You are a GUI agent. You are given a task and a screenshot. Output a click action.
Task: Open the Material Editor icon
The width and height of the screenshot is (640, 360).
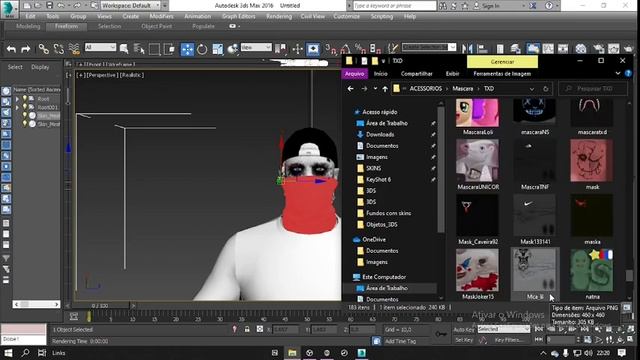click(x=581, y=49)
